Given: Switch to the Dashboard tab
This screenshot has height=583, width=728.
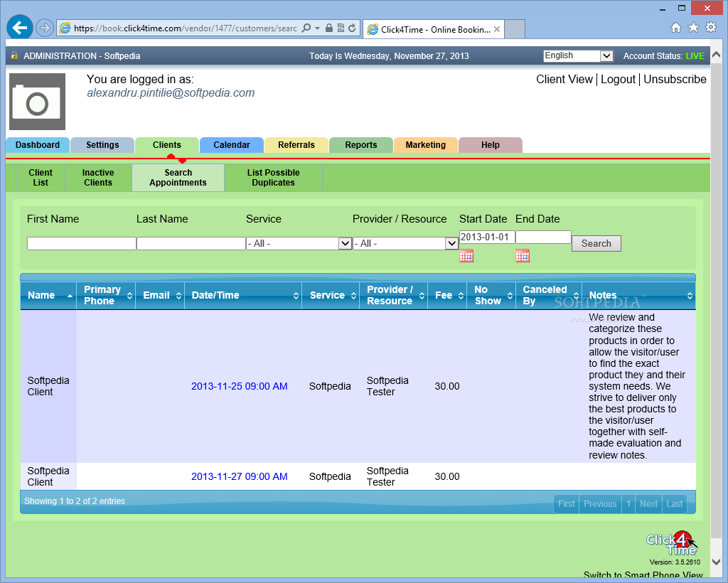Looking at the screenshot, I should point(38,145).
